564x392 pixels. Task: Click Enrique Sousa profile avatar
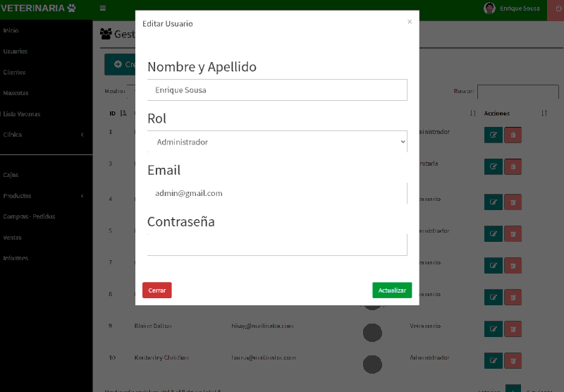coord(489,8)
